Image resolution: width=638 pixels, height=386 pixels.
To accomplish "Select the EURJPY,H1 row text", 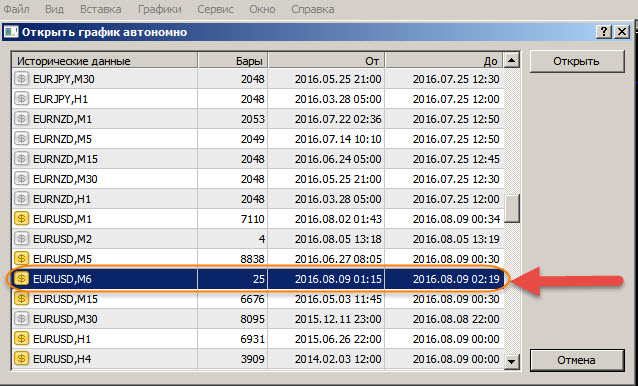I will coord(60,99).
